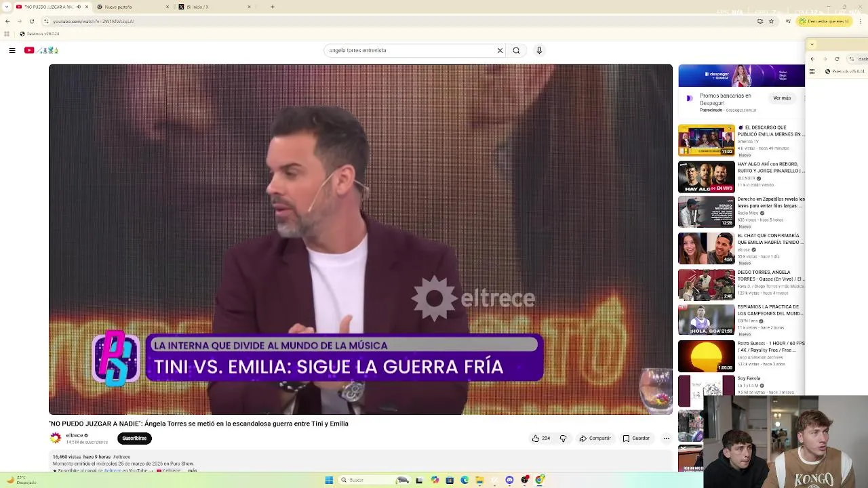
Task: Close the X Inicio tab
Action: 249,7
